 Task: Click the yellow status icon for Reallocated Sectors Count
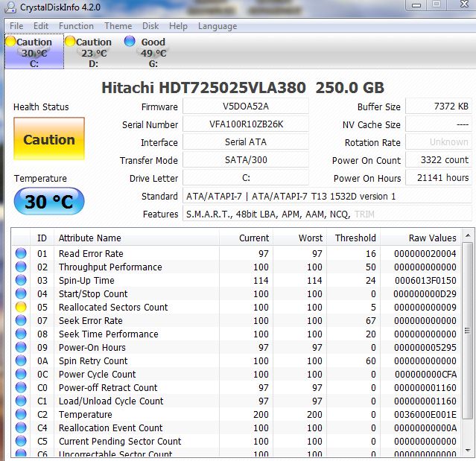pyautogui.click(x=21, y=307)
